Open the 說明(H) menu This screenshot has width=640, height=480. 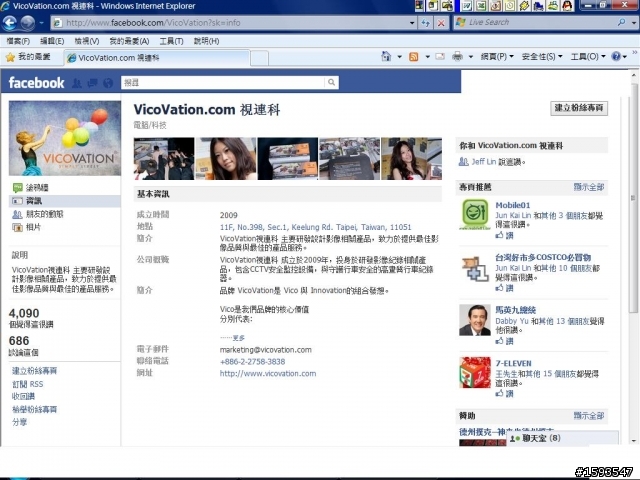pos(207,41)
